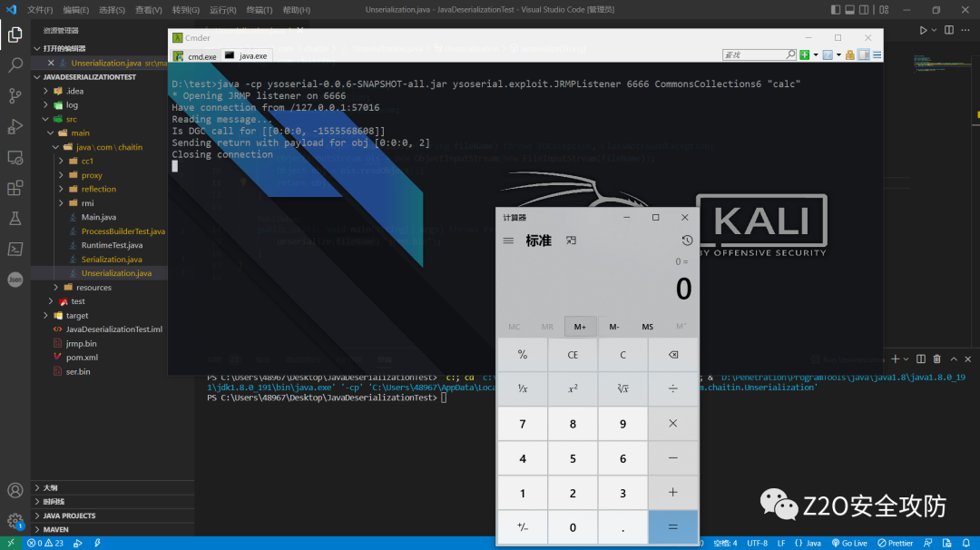The image size is (980, 550).
Task: Close Unserialization.java in open editors
Action: [x=51, y=64]
